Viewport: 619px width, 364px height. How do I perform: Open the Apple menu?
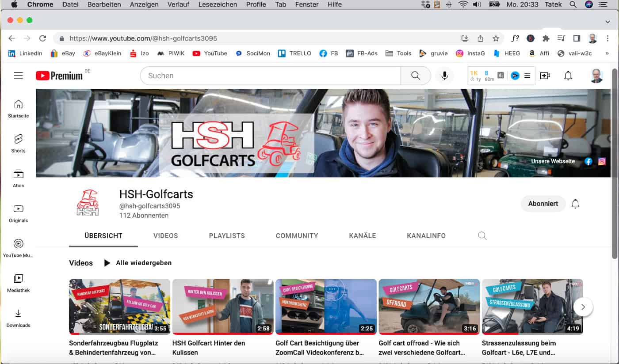(14, 4)
